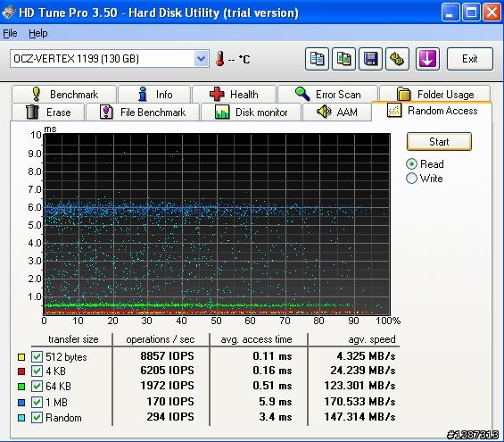Minimize the HD Tune Pro window
Image resolution: width=504 pixels, height=442 pixels.
[450, 13]
